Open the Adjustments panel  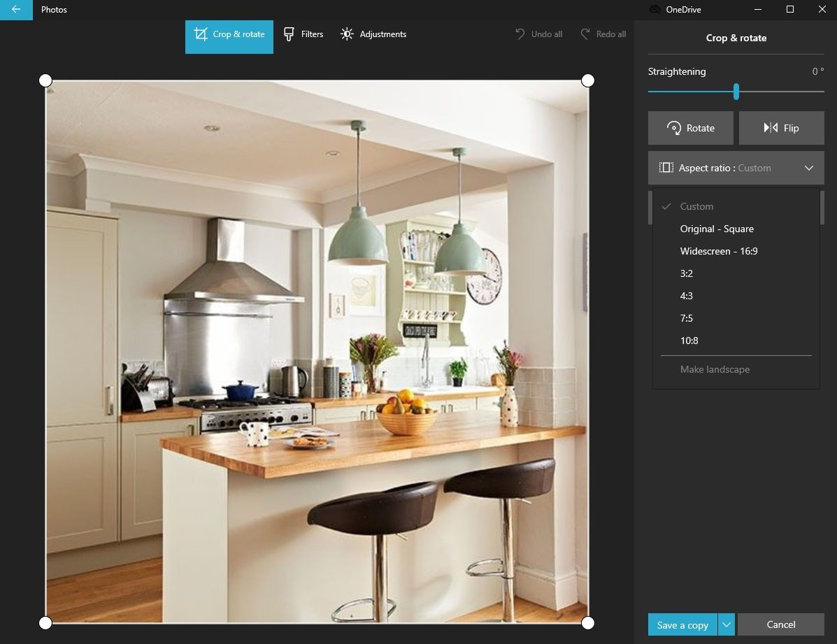pos(373,34)
